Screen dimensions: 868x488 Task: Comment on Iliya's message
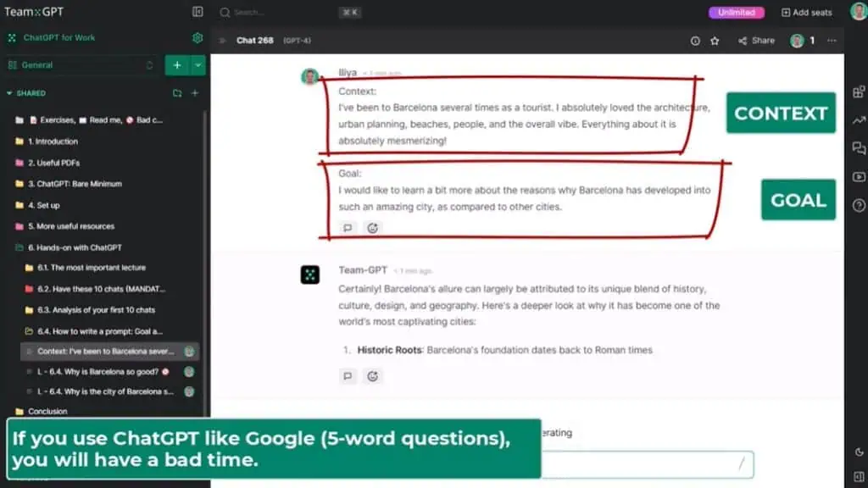348,228
